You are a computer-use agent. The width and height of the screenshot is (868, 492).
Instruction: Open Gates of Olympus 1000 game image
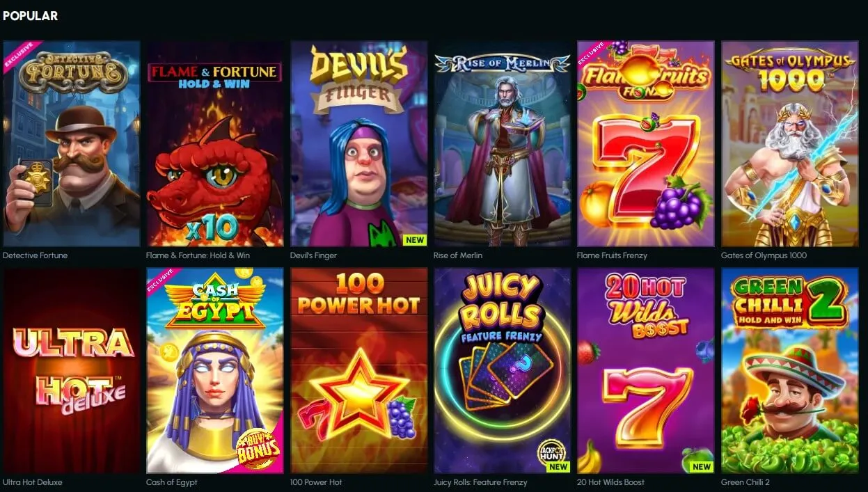click(x=790, y=143)
